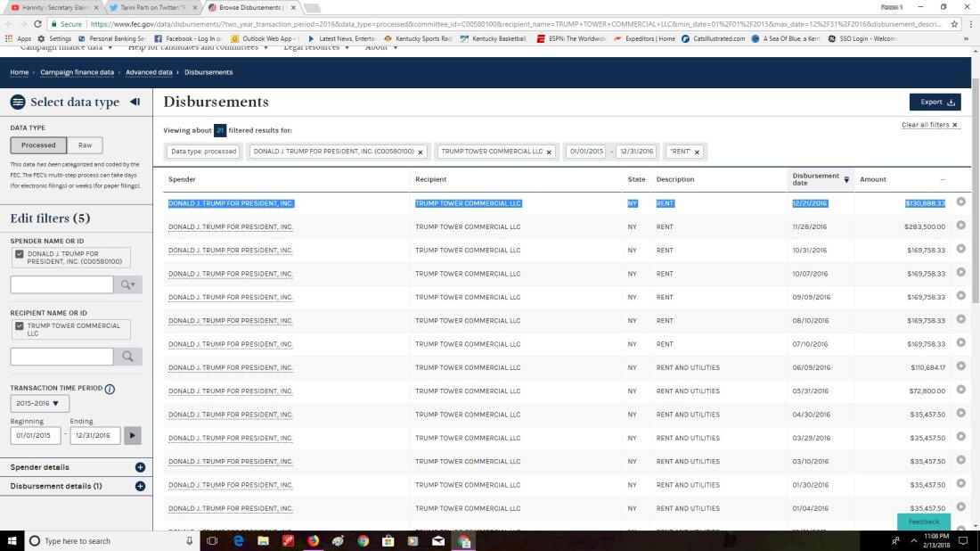Open details arrow for the $283,500.00 row
Screen dimensions: 980x551
point(960,226)
